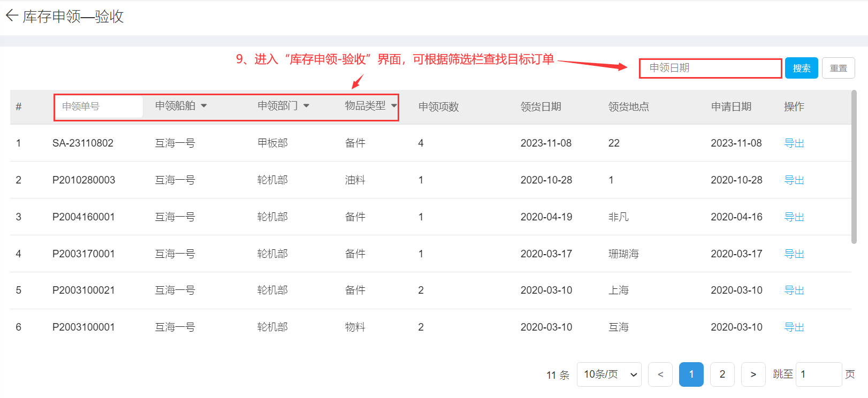Select order number SA-23110802
The image size is (868, 398).
pyautogui.click(x=83, y=143)
